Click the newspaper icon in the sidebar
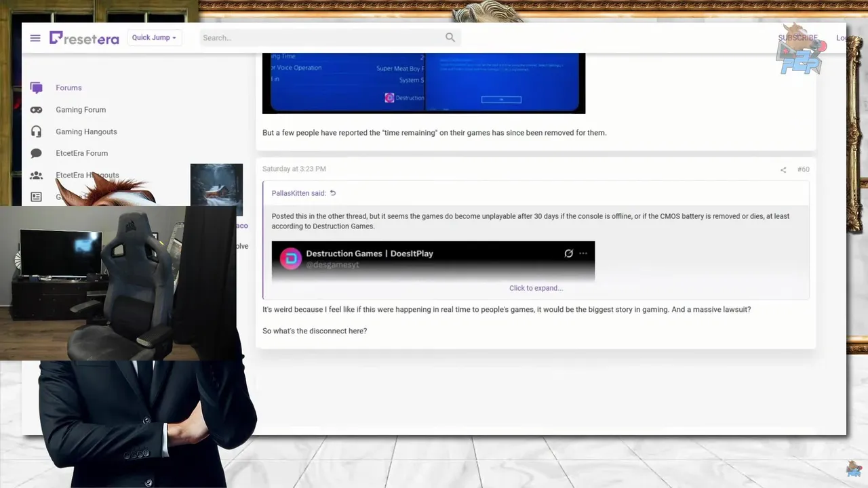 [x=37, y=197]
